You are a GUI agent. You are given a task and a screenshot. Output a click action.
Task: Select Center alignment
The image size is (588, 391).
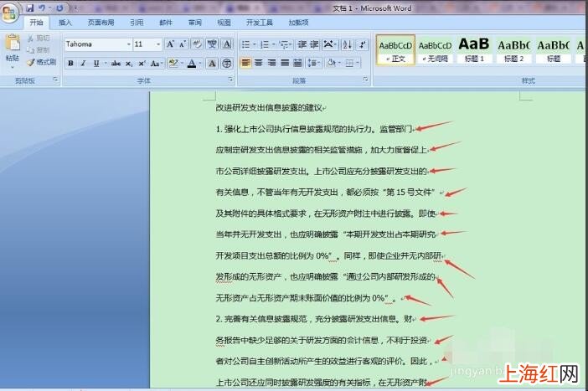(258, 63)
